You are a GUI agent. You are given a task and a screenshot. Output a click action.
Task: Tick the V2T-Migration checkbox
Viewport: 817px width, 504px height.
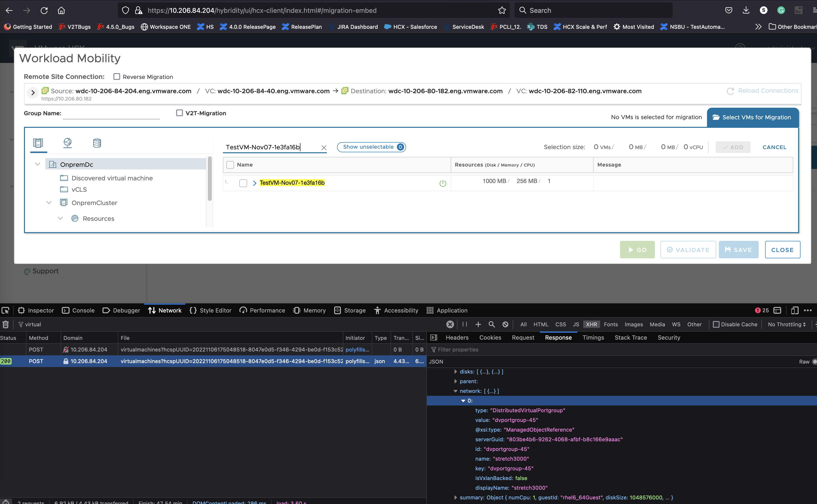click(x=180, y=113)
